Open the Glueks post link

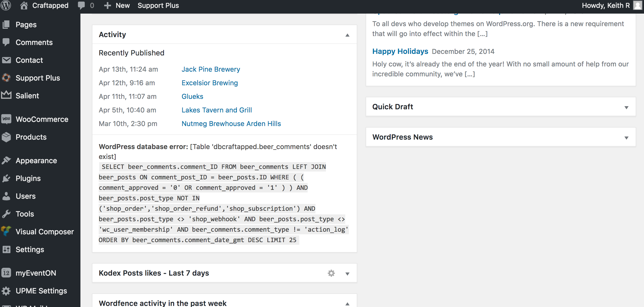pos(192,96)
